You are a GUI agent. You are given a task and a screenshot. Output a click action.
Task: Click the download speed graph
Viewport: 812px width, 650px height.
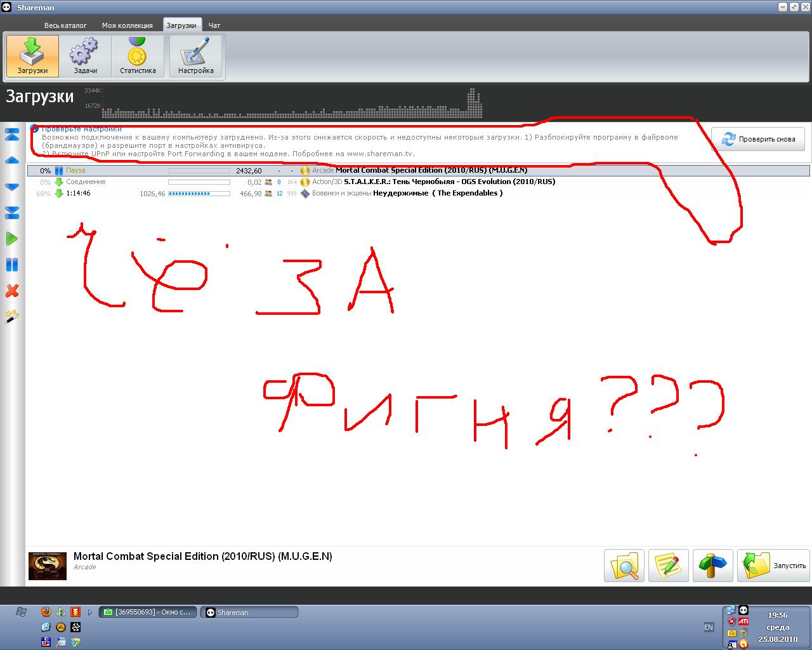point(292,103)
